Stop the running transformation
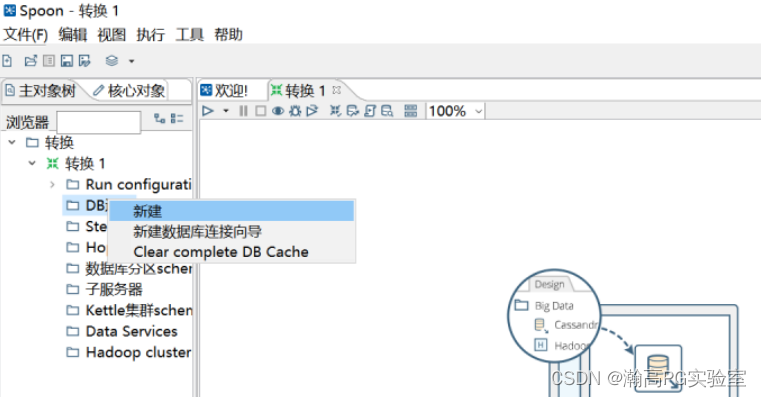This screenshot has width=761, height=397. point(261,111)
